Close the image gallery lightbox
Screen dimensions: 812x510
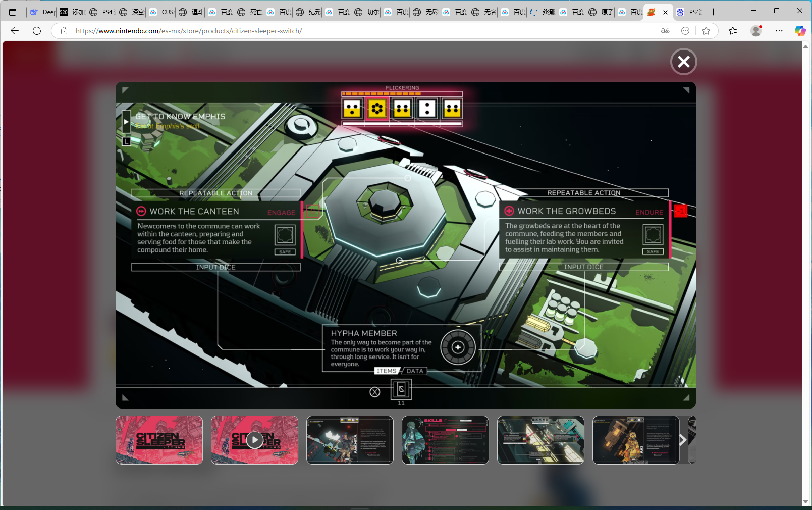tap(683, 62)
